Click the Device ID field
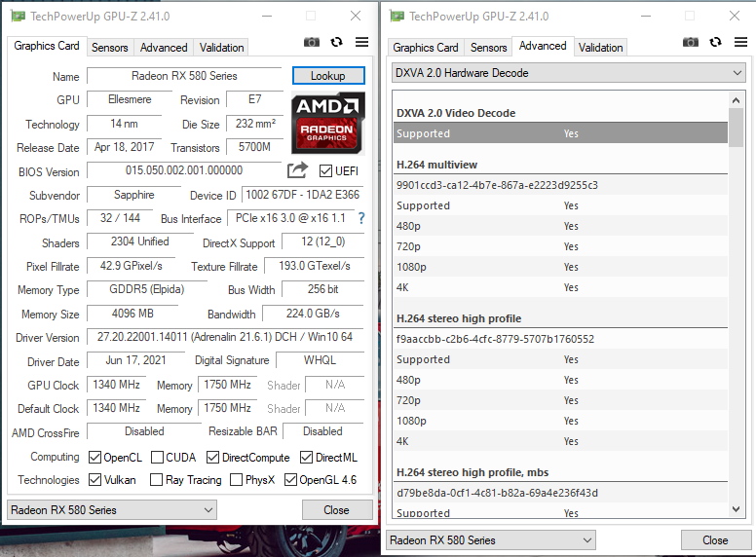 click(302, 195)
